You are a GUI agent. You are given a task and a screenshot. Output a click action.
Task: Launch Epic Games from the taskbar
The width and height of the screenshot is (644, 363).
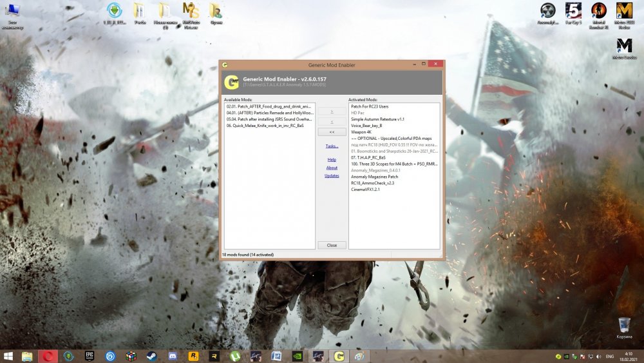90,356
